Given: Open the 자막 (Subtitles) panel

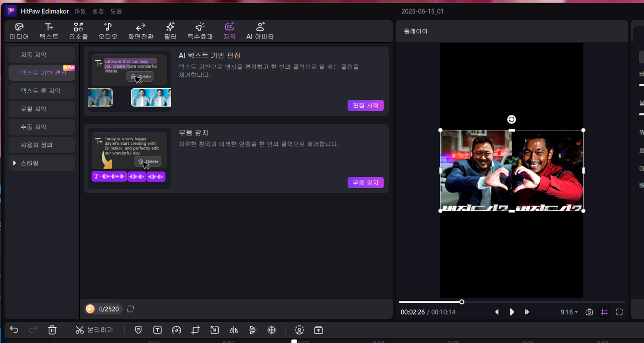Looking at the screenshot, I should tap(229, 31).
